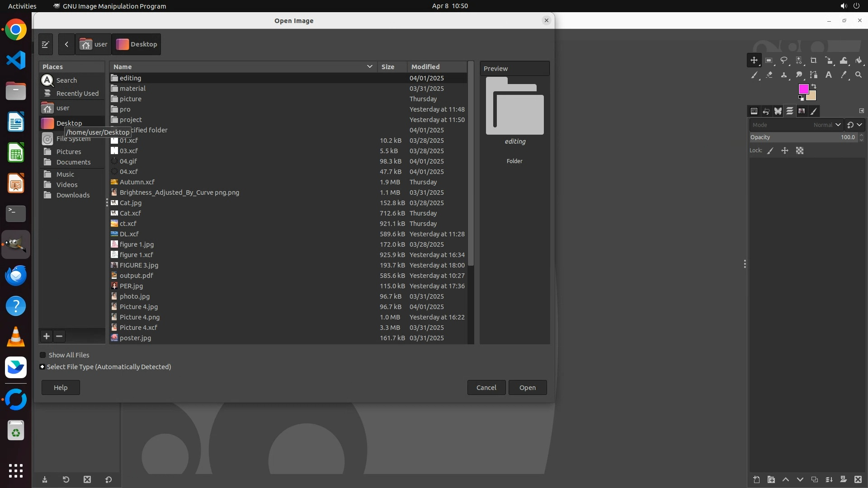The height and width of the screenshot is (488, 868).
Task: Expand Select File Type section
Action: tap(42, 367)
